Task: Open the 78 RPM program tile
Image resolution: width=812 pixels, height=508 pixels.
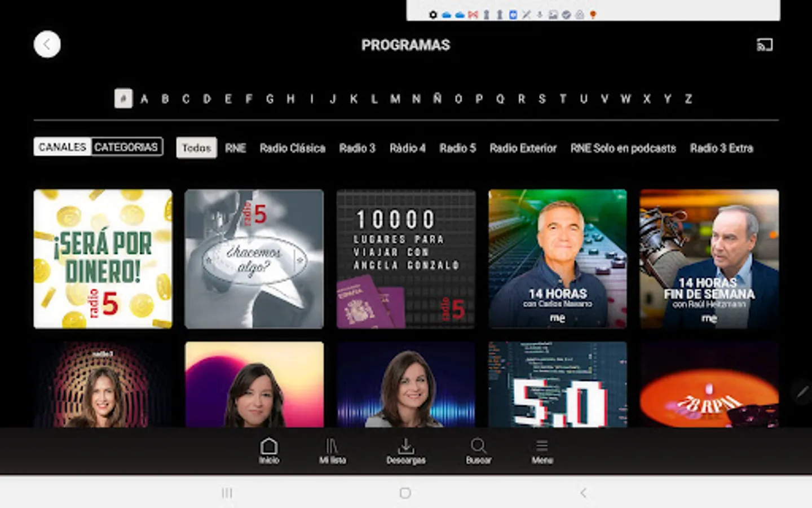Action: point(709,384)
